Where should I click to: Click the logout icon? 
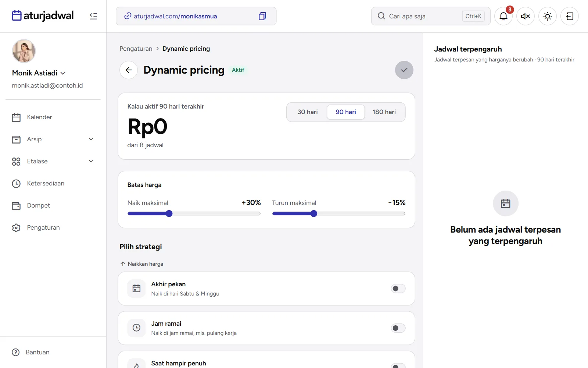pyautogui.click(x=570, y=16)
